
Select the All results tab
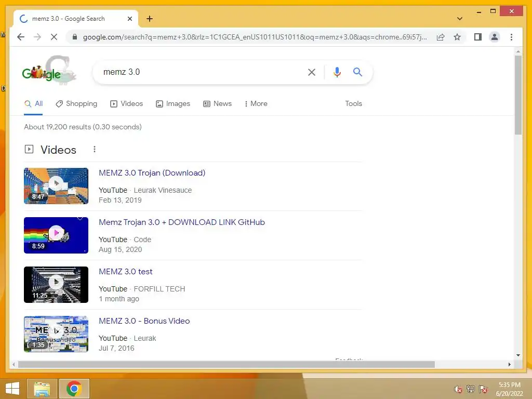click(33, 104)
